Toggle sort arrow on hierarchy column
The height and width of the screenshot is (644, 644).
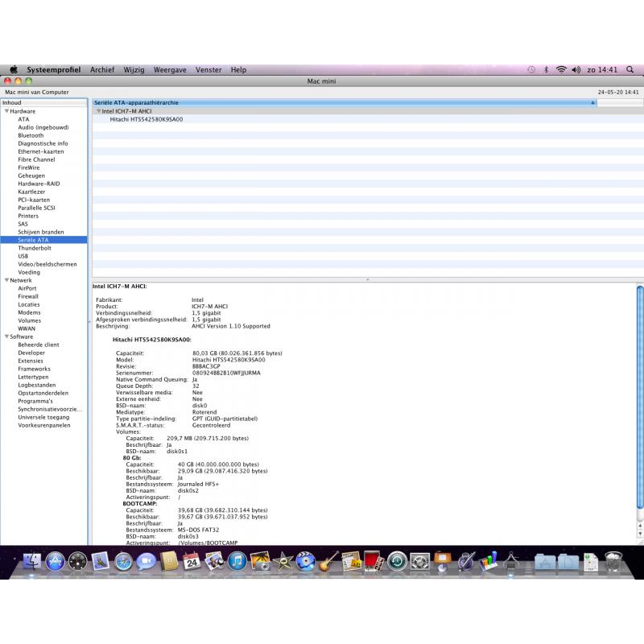(x=592, y=103)
